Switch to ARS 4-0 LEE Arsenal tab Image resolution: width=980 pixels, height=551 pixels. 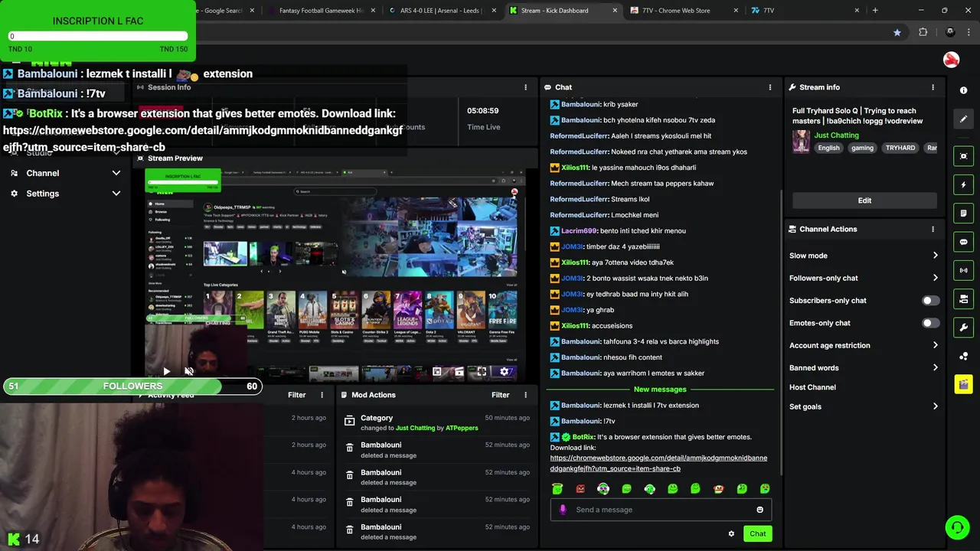coord(441,11)
